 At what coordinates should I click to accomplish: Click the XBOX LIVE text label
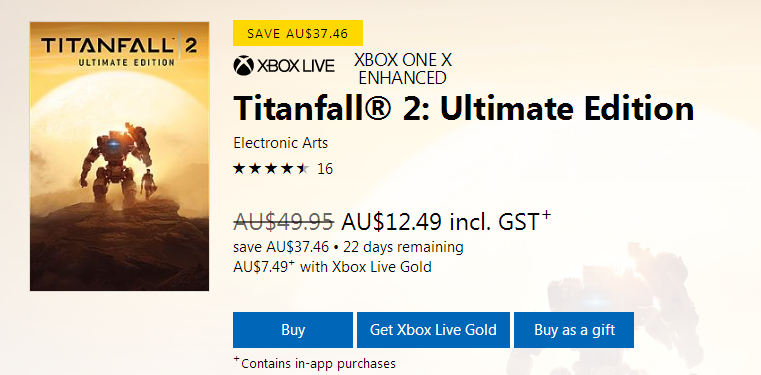295,65
